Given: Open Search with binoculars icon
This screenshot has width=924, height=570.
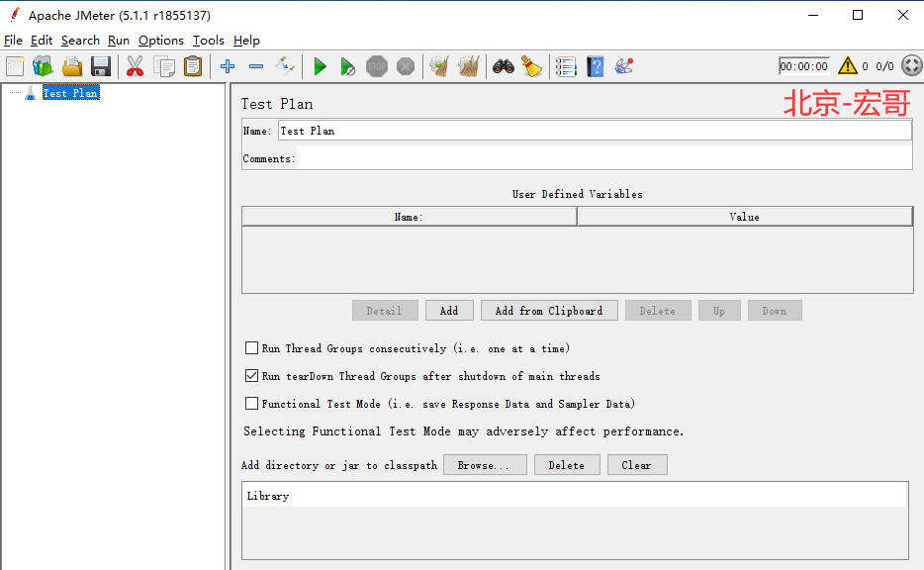Looking at the screenshot, I should pyautogui.click(x=504, y=66).
